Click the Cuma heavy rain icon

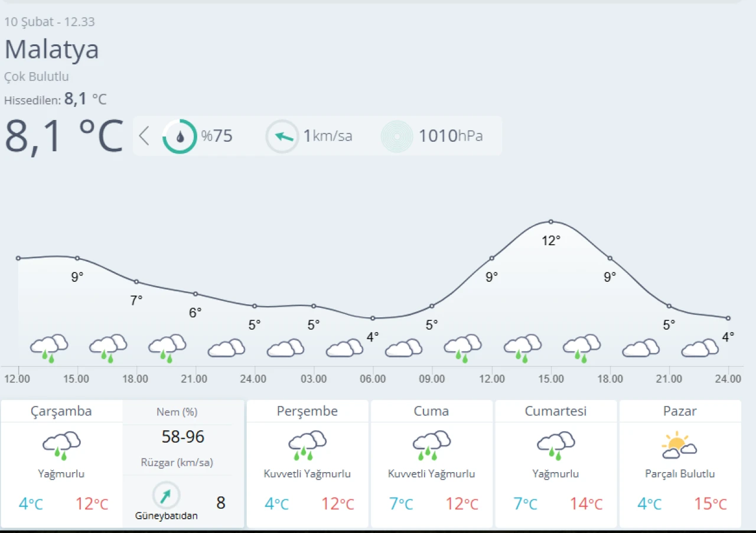click(x=432, y=446)
